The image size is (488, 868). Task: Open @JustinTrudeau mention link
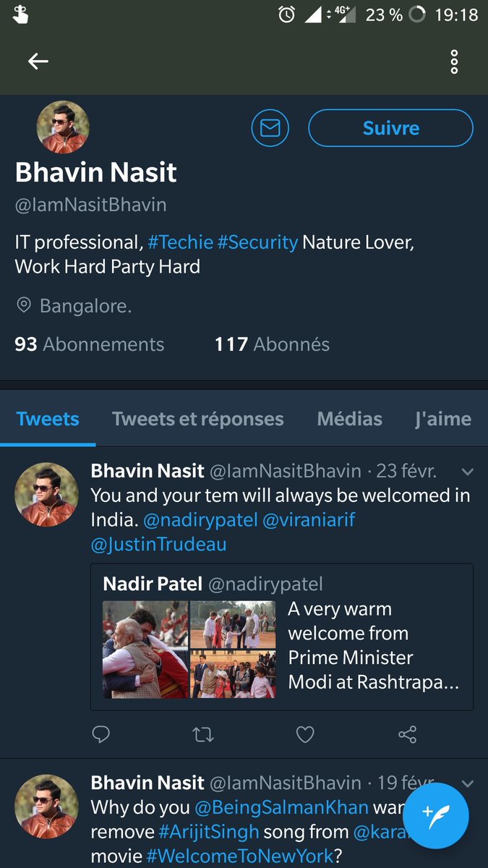point(159,545)
